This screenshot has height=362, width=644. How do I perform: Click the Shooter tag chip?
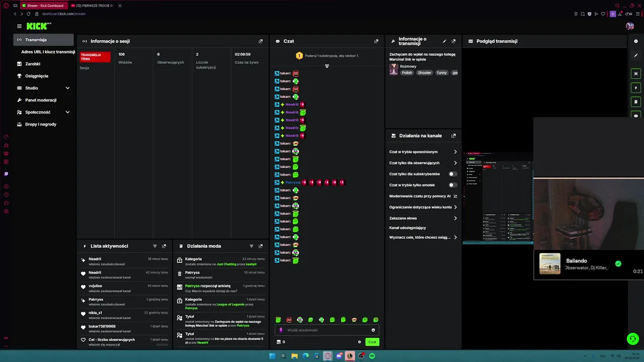coord(425,73)
